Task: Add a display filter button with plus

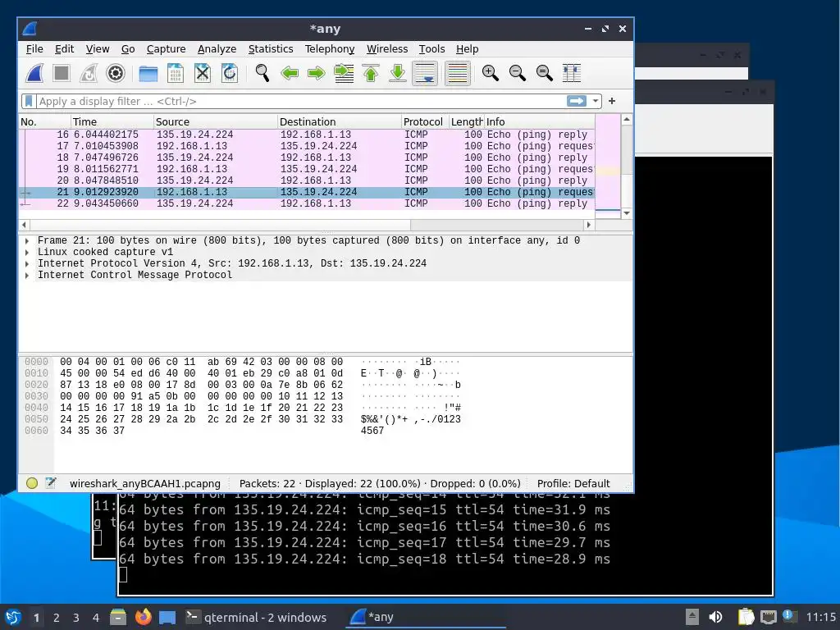Action: pos(612,101)
